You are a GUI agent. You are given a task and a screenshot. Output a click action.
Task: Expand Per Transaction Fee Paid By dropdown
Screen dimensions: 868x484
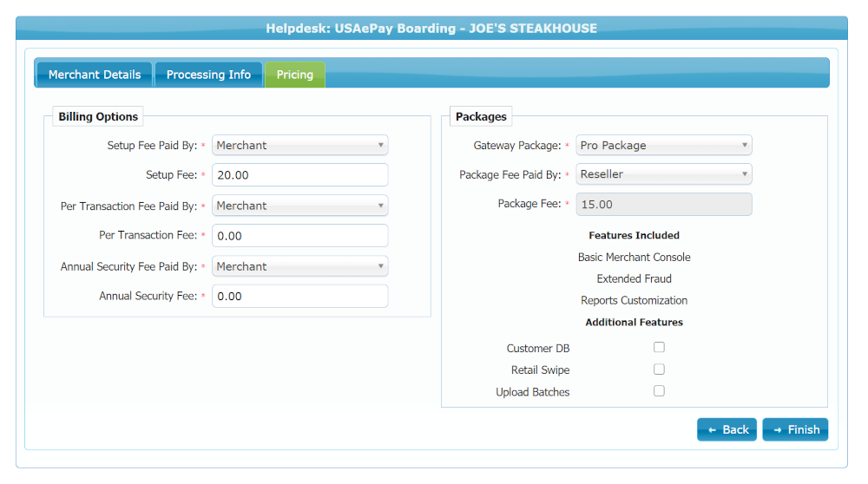click(x=300, y=206)
